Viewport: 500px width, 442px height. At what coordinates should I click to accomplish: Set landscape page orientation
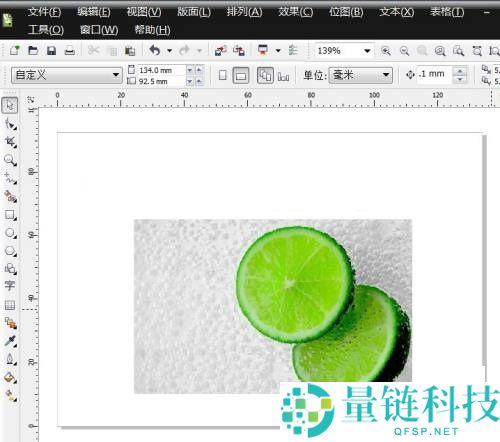[241, 75]
